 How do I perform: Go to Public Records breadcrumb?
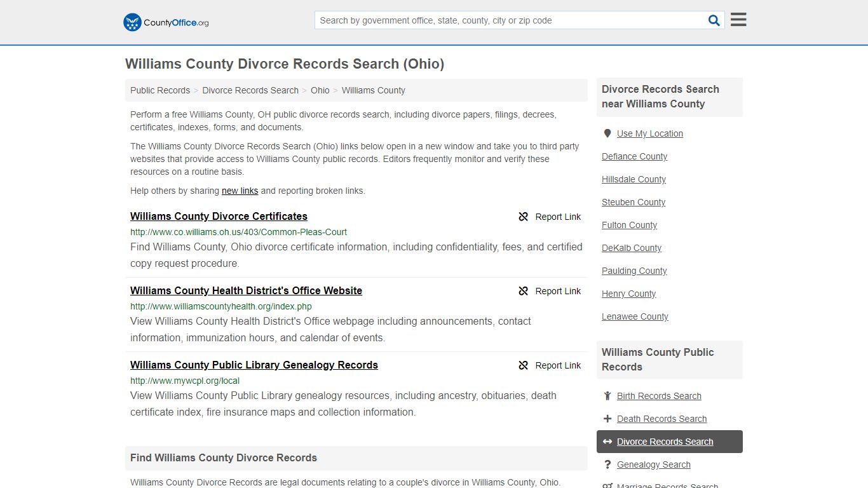coord(160,90)
